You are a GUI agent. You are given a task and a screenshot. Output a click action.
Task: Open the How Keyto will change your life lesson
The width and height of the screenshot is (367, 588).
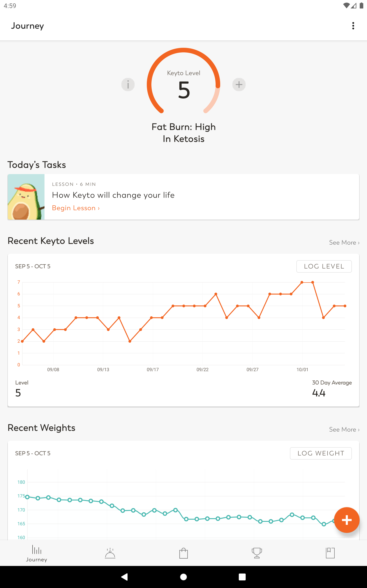tap(183, 197)
